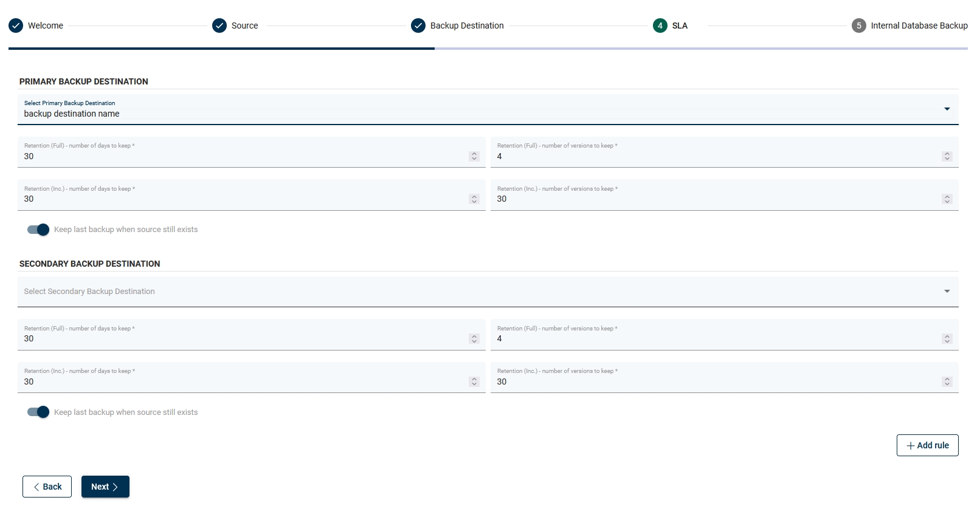Disable primary Keep last backup toggle
Image resolution: width=980 pixels, height=520 pixels.
[x=38, y=230]
